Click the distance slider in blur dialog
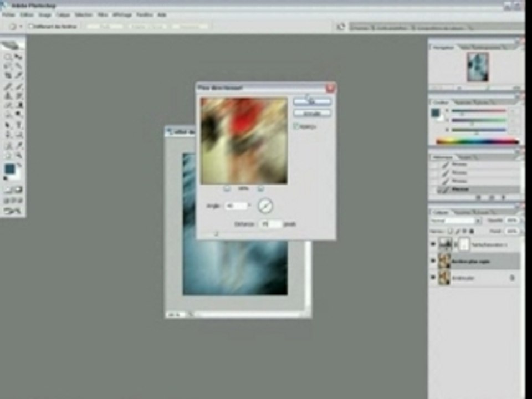The height and width of the screenshot is (399, 532). (x=216, y=234)
